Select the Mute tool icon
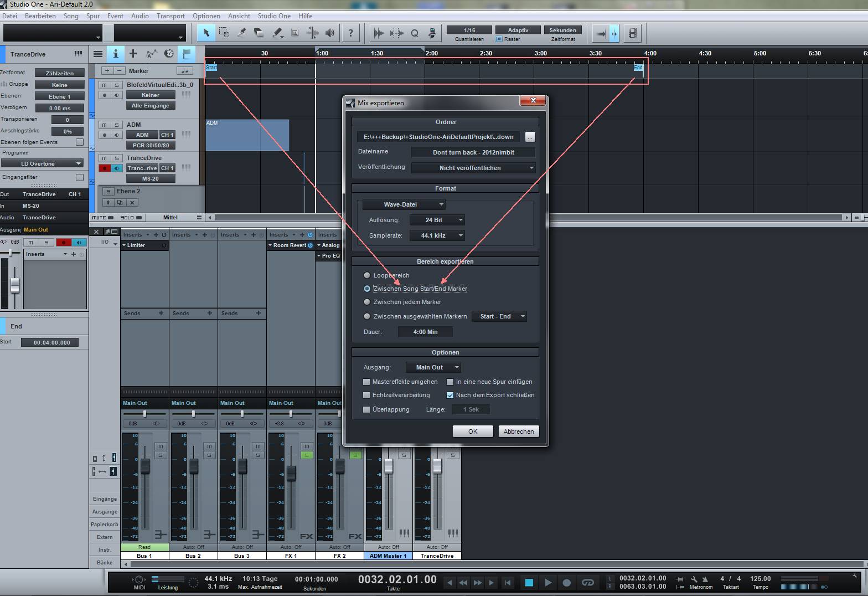 [295, 33]
